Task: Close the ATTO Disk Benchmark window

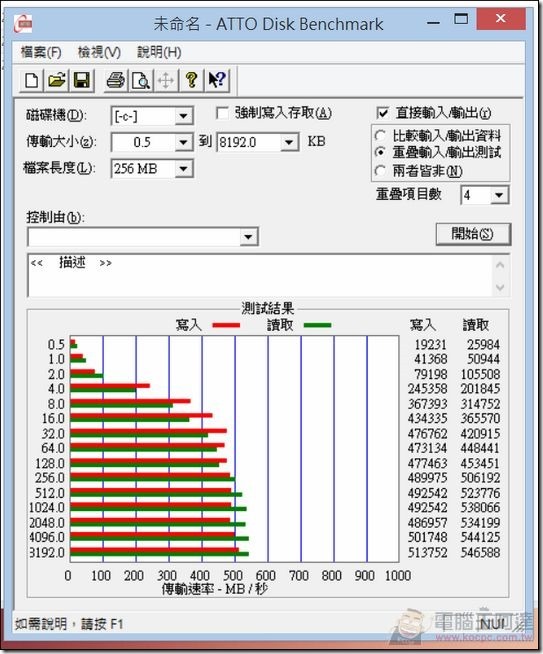Action: click(x=500, y=19)
